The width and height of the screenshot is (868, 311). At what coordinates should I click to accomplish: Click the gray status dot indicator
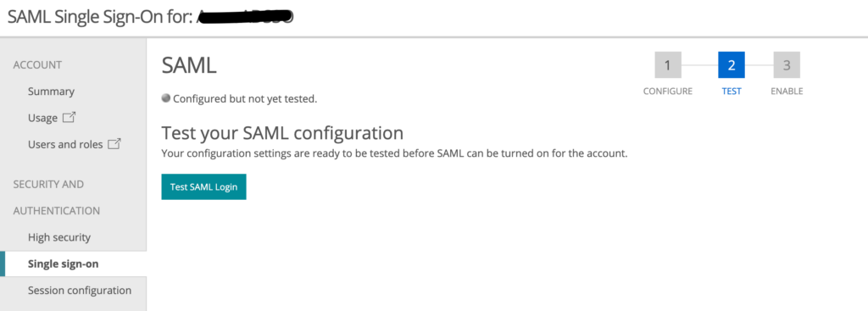point(165,98)
